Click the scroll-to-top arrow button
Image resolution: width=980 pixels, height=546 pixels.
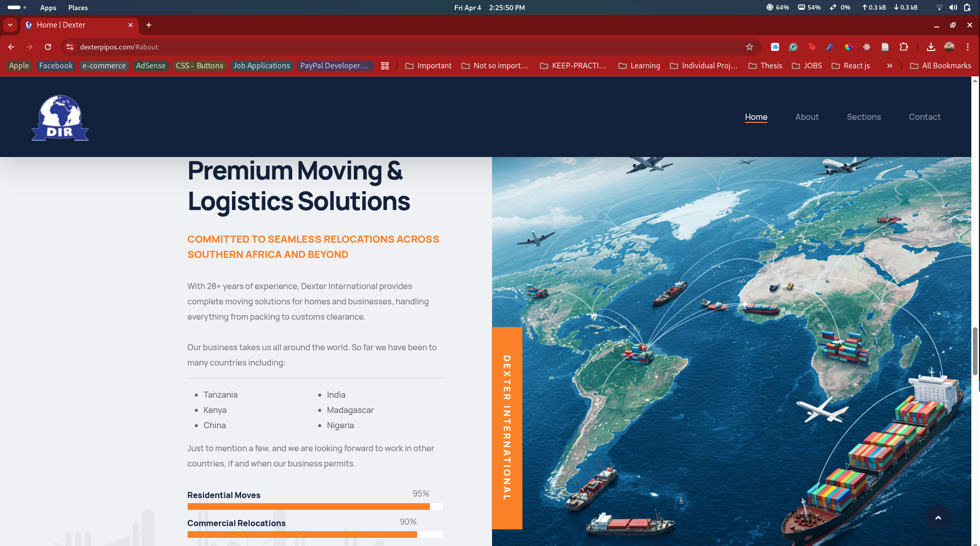(938, 517)
